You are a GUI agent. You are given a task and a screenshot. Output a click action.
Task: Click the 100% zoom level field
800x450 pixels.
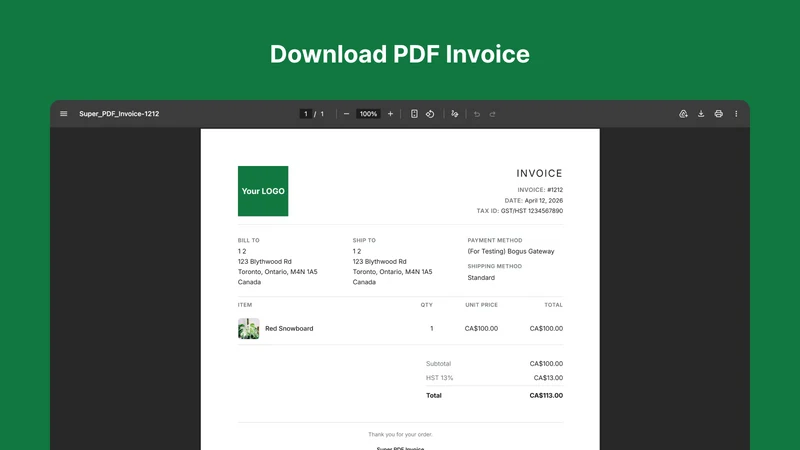coord(368,114)
